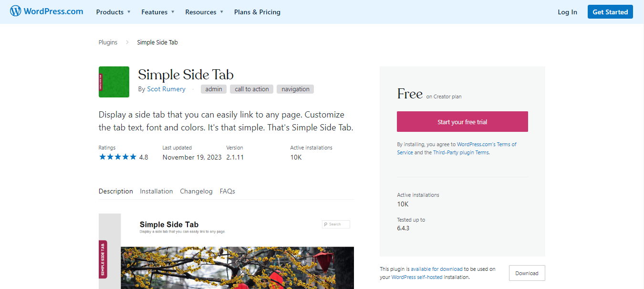This screenshot has height=289, width=644.
Task: Click the Download button
Action: [x=527, y=273]
